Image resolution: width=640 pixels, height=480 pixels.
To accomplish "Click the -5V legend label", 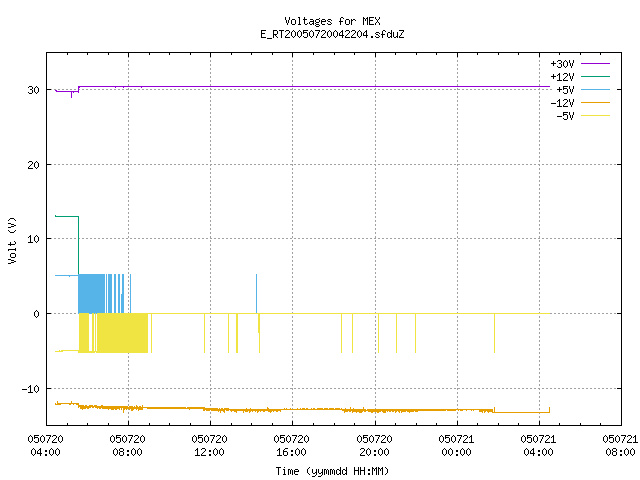I will click(565, 116).
